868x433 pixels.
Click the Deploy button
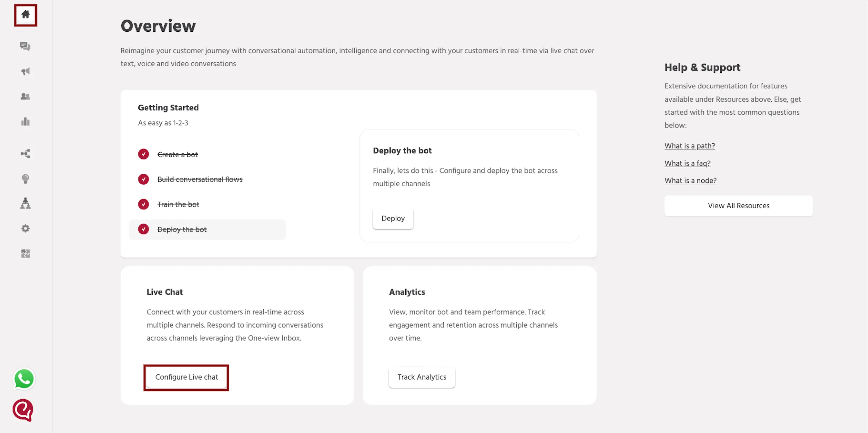click(393, 218)
